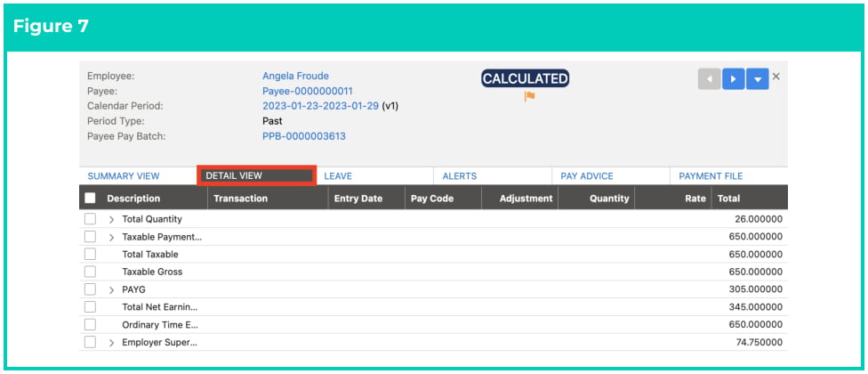The height and width of the screenshot is (374, 868).
Task: Open the Alerts tab
Action: click(460, 176)
